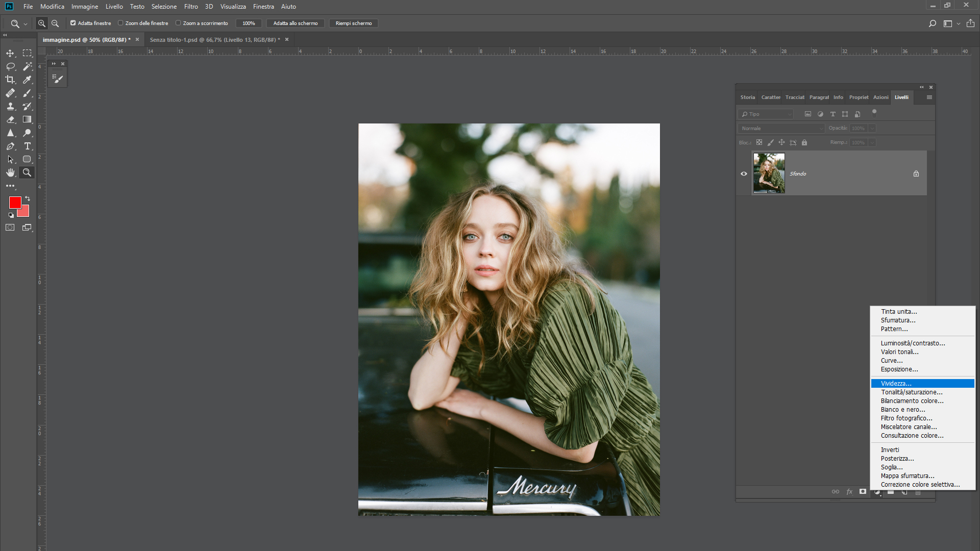Image resolution: width=980 pixels, height=551 pixels.
Task: Click the red foreground color swatch
Action: click(x=14, y=202)
